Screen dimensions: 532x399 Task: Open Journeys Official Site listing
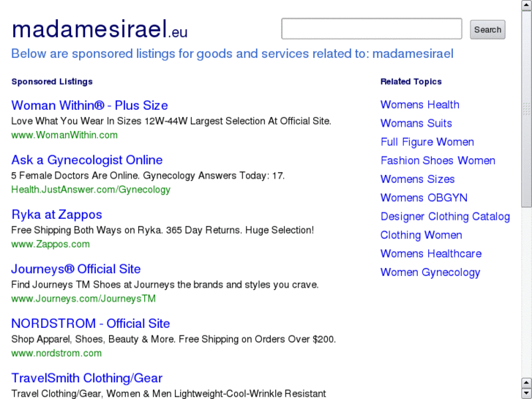coord(76,269)
